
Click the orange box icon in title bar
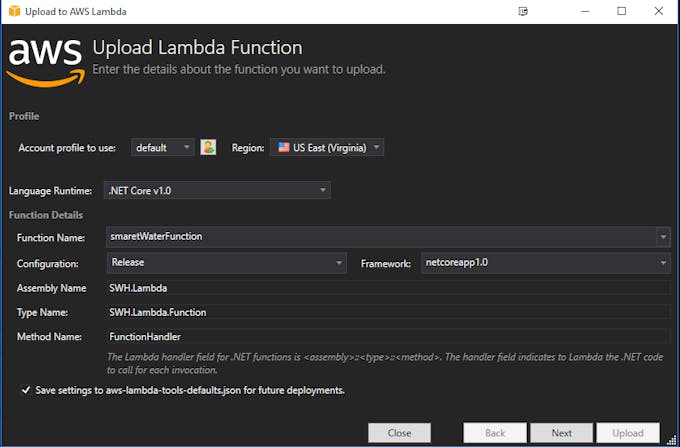point(14,11)
